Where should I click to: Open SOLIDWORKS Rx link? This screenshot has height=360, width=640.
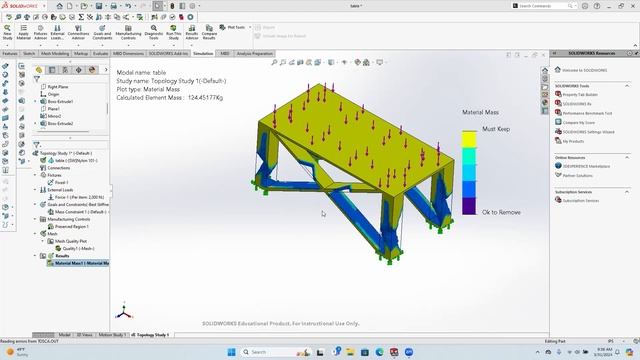click(577, 104)
